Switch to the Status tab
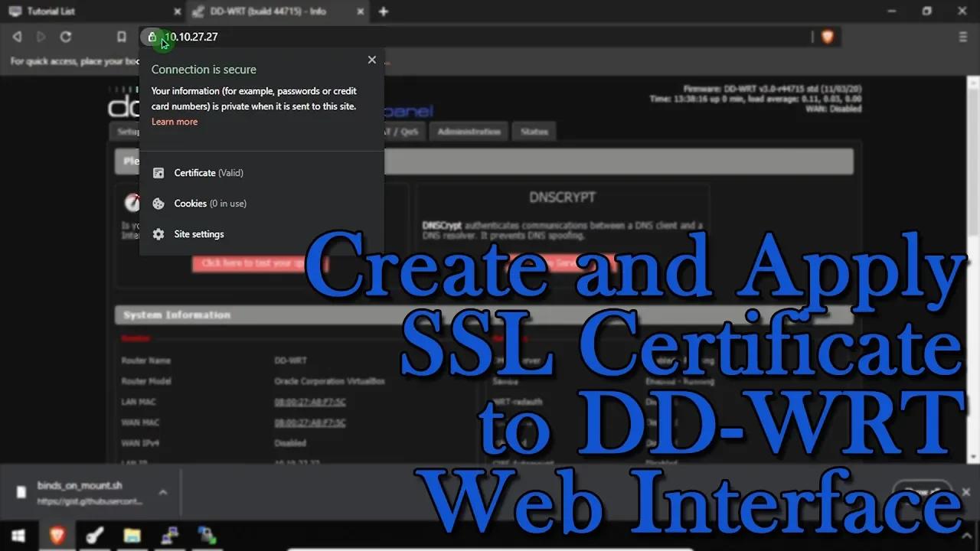980x551 pixels. [x=533, y=131]
